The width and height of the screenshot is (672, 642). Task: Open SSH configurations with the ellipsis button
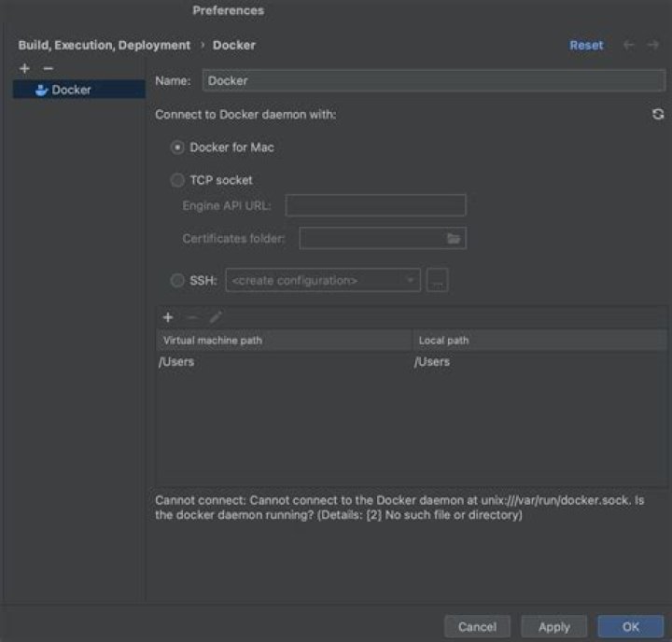tap(437, 280)
